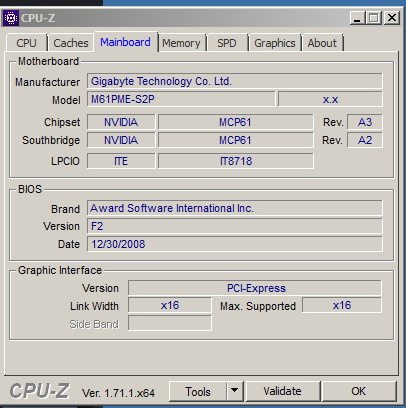Open the About tab

click(322, 43)
